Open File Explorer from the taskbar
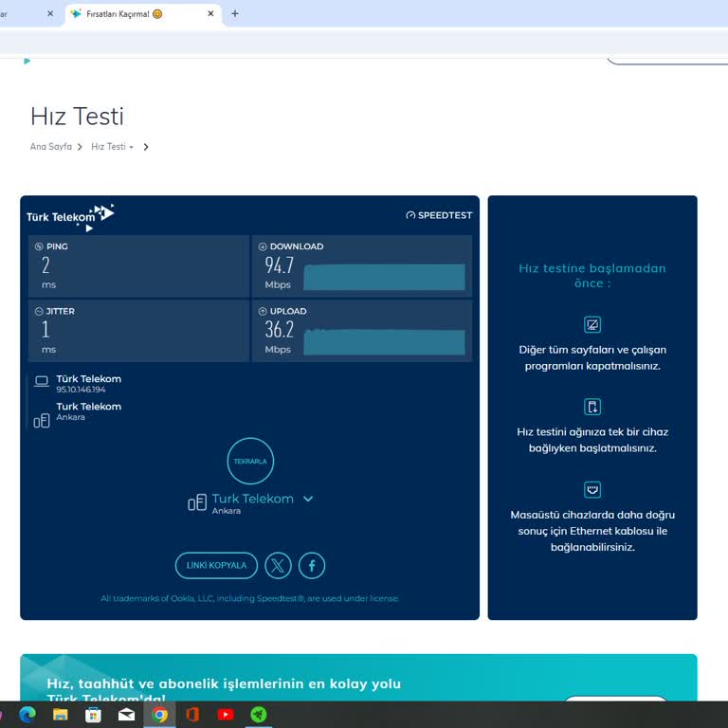This screenshot has height=728, width=728. pos(61,715)
